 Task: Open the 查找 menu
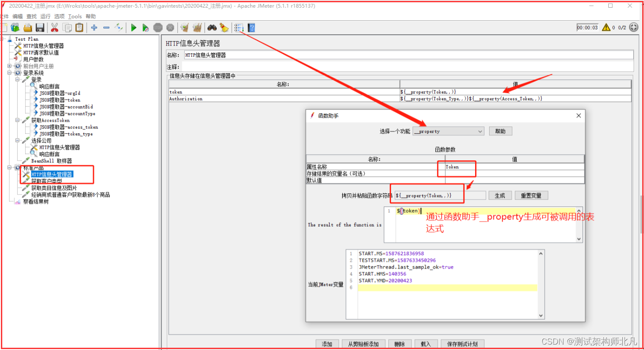pos(32,16)
